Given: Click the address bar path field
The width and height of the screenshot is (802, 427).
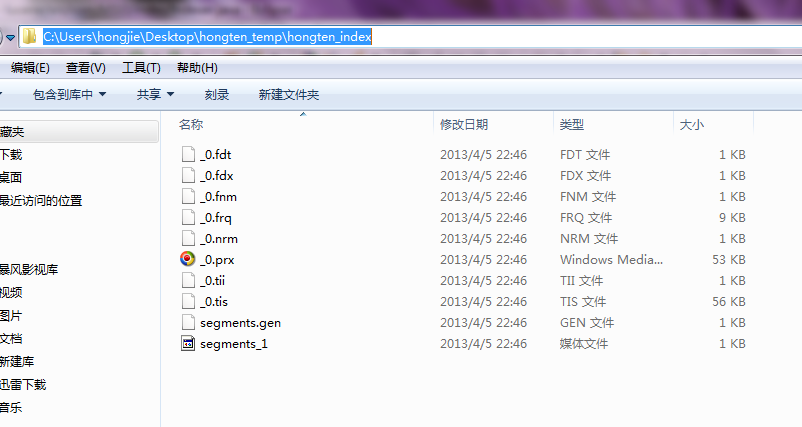Looking at the screenshot, I should pos(409,37).
